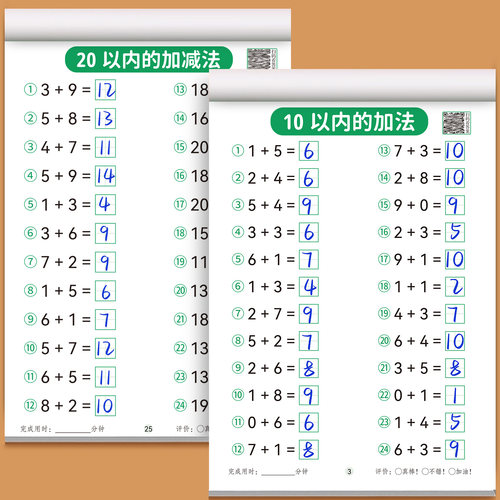500x500 pixels.
Task: Click the answer box for 4 + 3
Action: (x=455, y=314)
